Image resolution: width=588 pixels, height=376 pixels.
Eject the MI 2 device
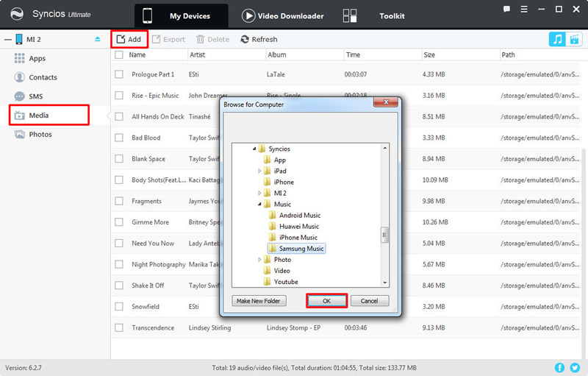click(98, 39)
